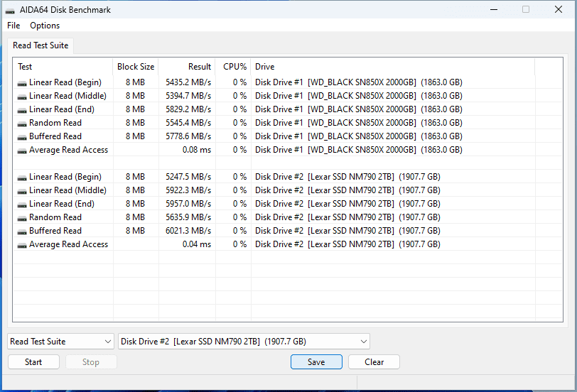Screen dimensions: 577x392
Task: Minimize the AIDA64 Disk Benchmark window
Action: 494,9
